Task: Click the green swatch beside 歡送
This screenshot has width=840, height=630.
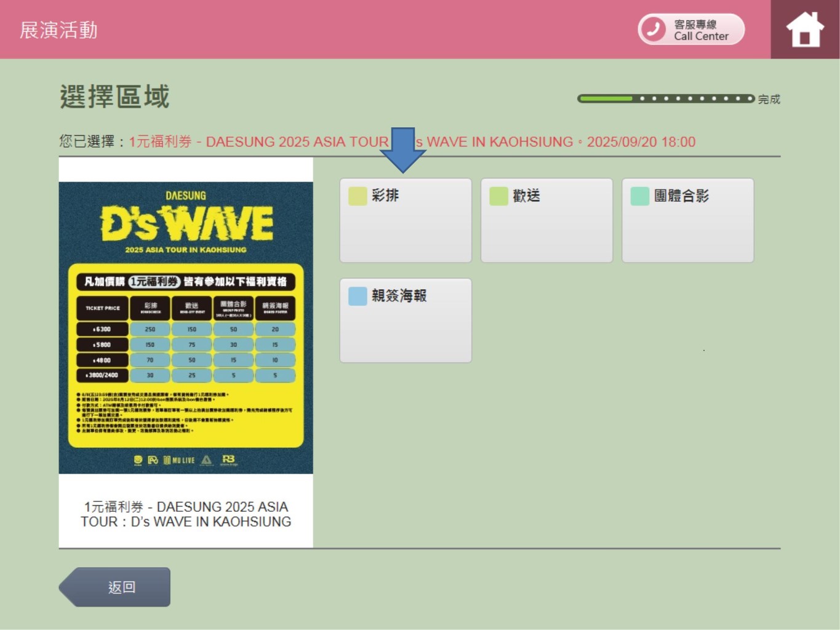Action: coord(498,196)
